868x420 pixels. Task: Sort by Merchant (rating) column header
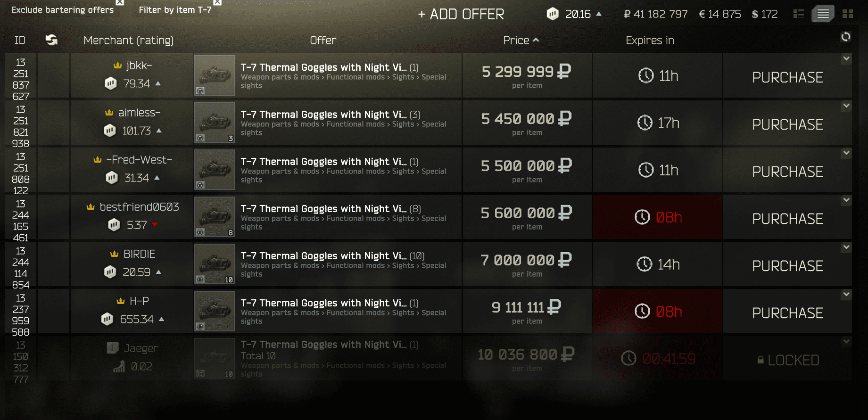pos(128,41)
